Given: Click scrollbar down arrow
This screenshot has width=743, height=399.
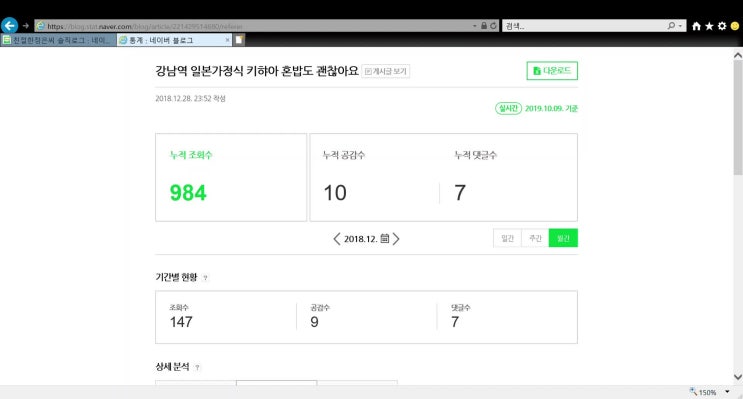Looking at the screenshot, I should click(737, 377).
